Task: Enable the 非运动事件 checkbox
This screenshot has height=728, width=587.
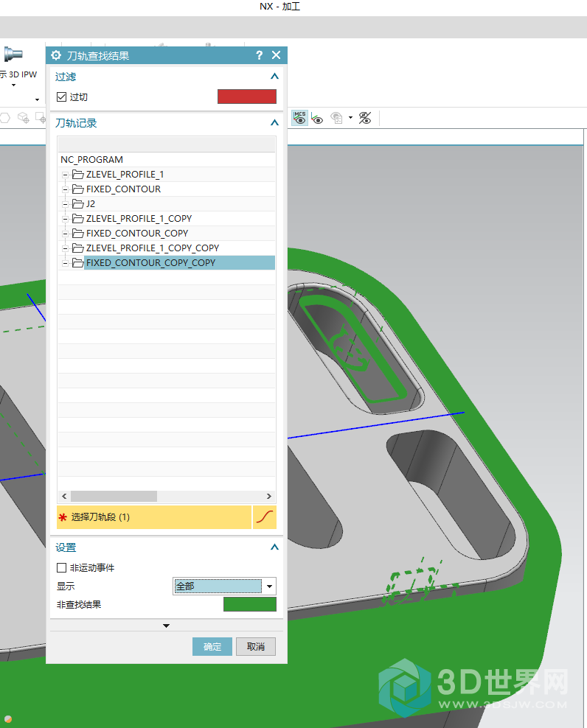Action: [62, 568]
